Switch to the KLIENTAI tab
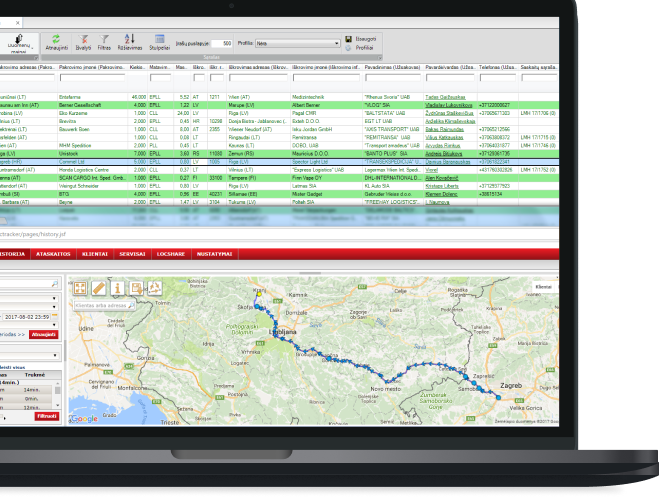Viewport: 660px width, 498px height. coord(95,254)
